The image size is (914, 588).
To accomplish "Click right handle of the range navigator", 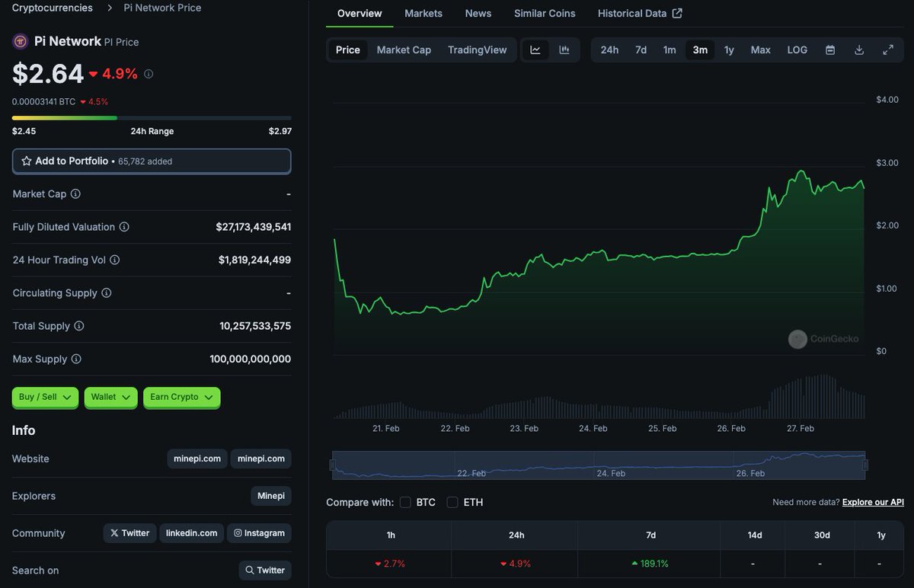I will pos(865,465).
